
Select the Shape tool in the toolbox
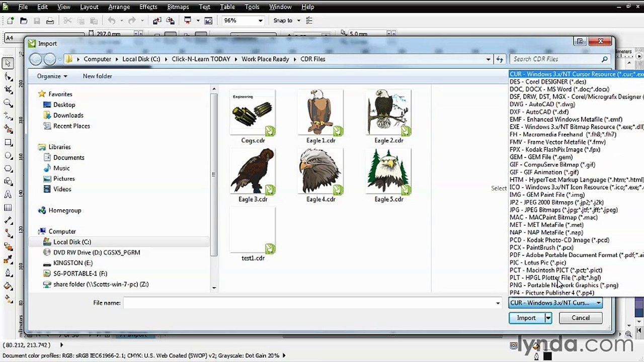click(8, 76)
